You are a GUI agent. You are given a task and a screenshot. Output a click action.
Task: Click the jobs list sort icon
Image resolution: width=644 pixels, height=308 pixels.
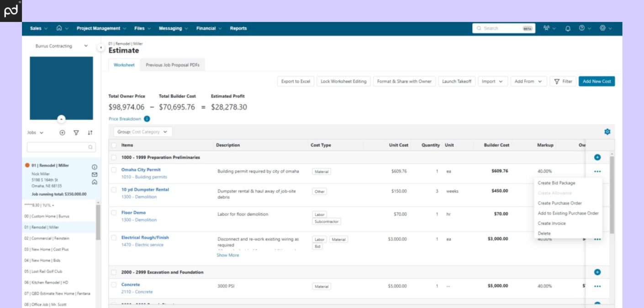90,133
